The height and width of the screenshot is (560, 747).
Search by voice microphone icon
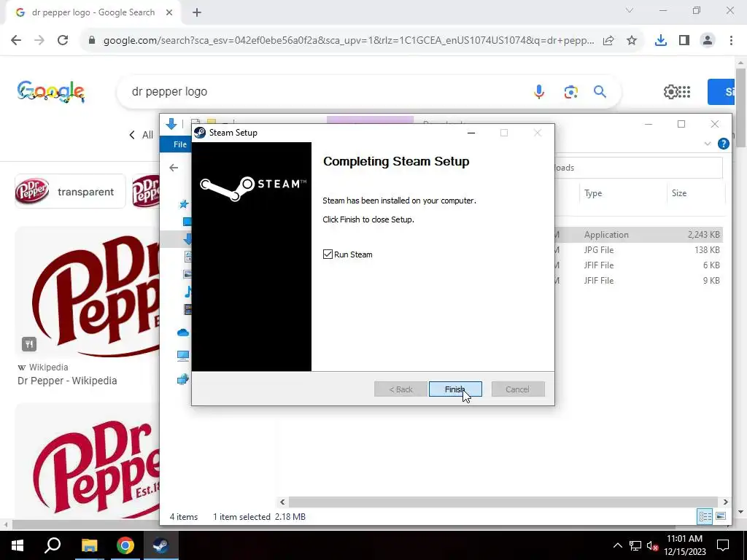pos(539,91)
